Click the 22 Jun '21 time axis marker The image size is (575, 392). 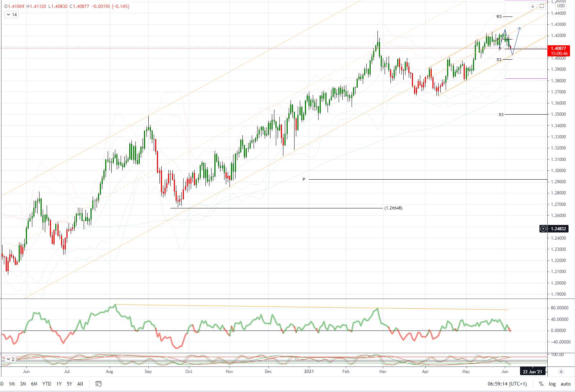(532, 372)
